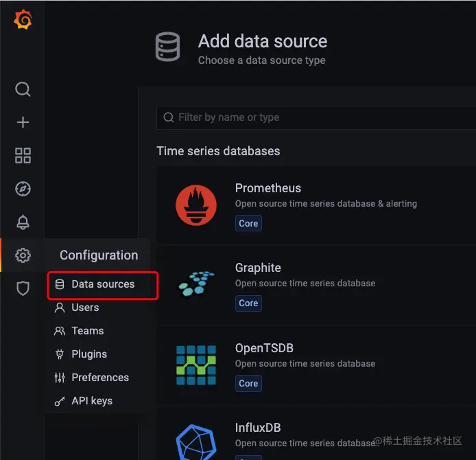Click the Preferences sliders icon in menu

60,378
